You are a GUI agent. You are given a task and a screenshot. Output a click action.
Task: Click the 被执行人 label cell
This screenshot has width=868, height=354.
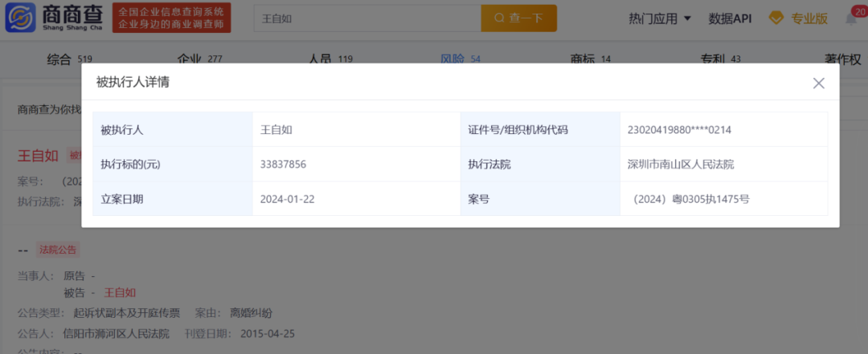(x=173, y=130)
